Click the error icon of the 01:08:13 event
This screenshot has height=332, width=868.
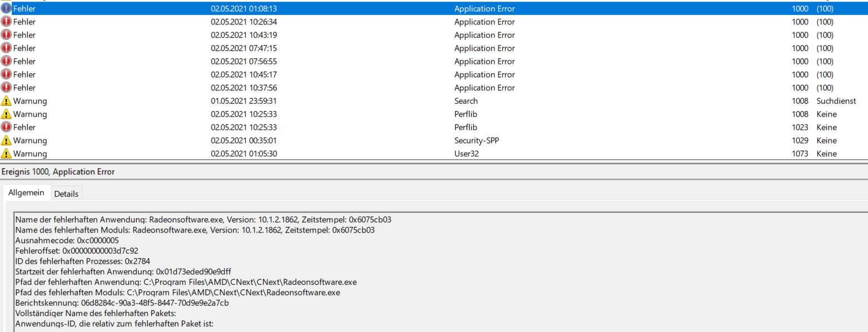tap(6, 8)
